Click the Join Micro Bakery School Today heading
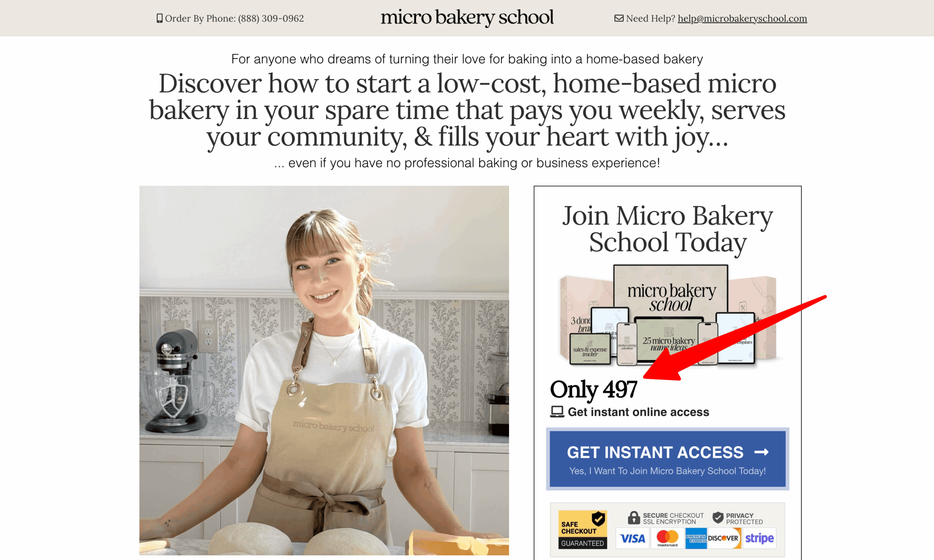 [x=668, y=229]
